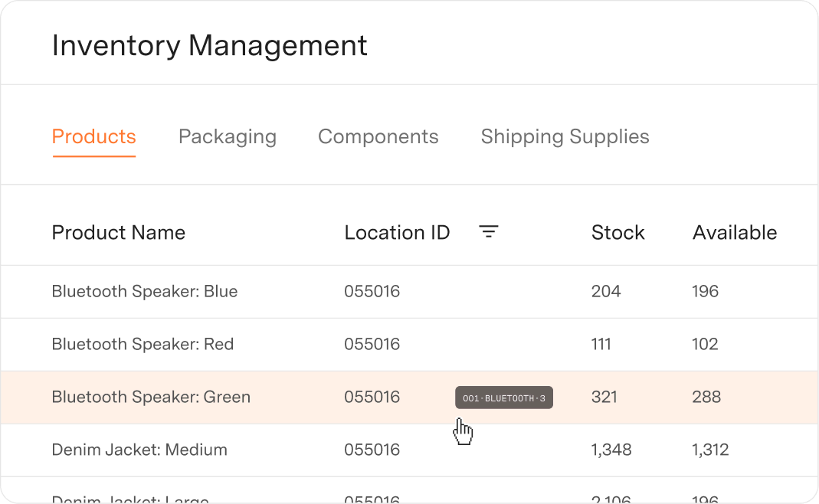Sort by the Available column header
This screenshot has height=504, width=819.
[x=735, y=232]
